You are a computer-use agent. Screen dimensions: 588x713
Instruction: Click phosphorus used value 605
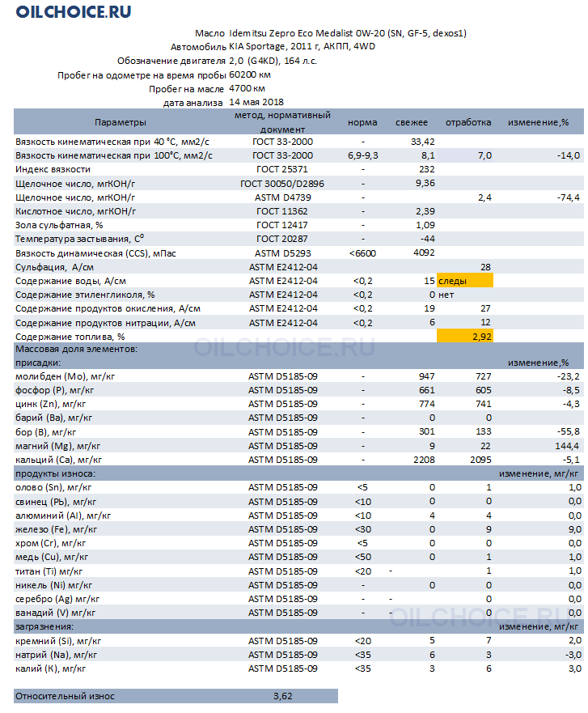click(x=483, y=390)
